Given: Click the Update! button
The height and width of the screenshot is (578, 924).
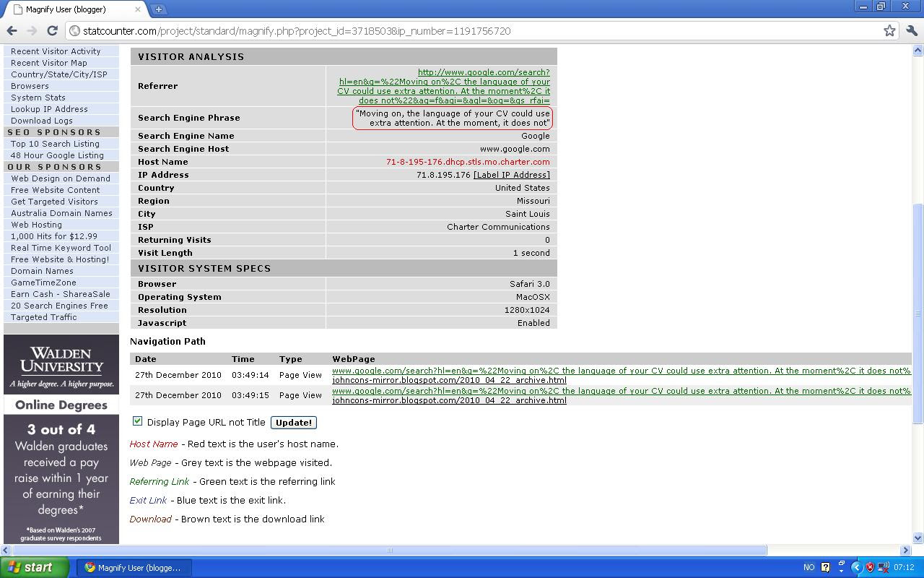Looking at the screenshot, I should click(x=294, y=423).
